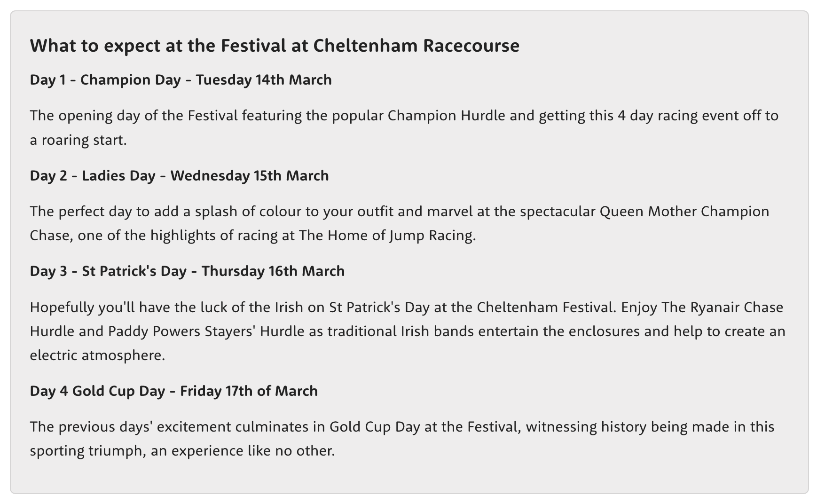Image resolution: width=817 pixels, height=504 pixels.
Task: Click 'Wednesday 15th March' date text
Action: [250, 176]
